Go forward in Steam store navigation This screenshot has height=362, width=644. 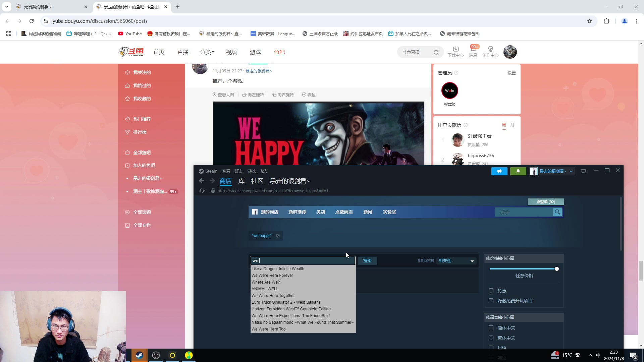coord(212,181)
